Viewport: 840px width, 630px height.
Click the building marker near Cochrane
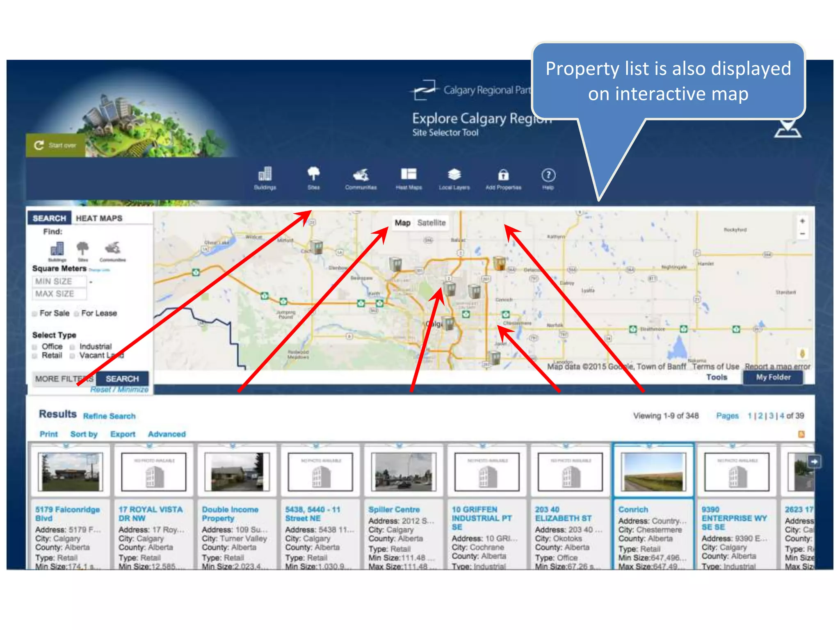click(317, 247)
